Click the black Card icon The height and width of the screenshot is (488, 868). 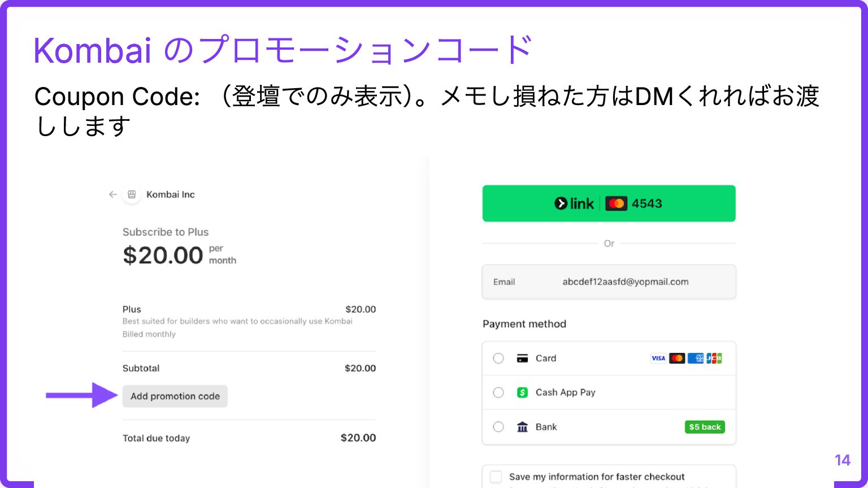[522, 358]
